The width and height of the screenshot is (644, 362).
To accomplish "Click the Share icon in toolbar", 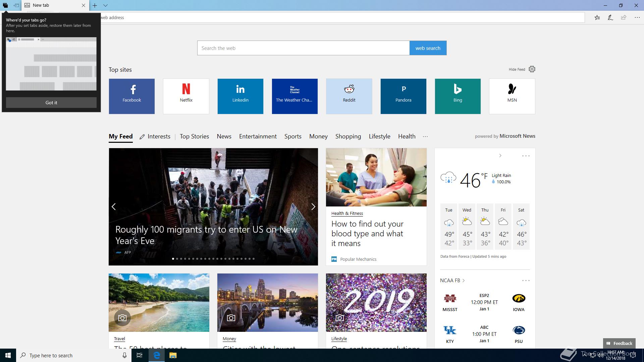I will 624,17.
